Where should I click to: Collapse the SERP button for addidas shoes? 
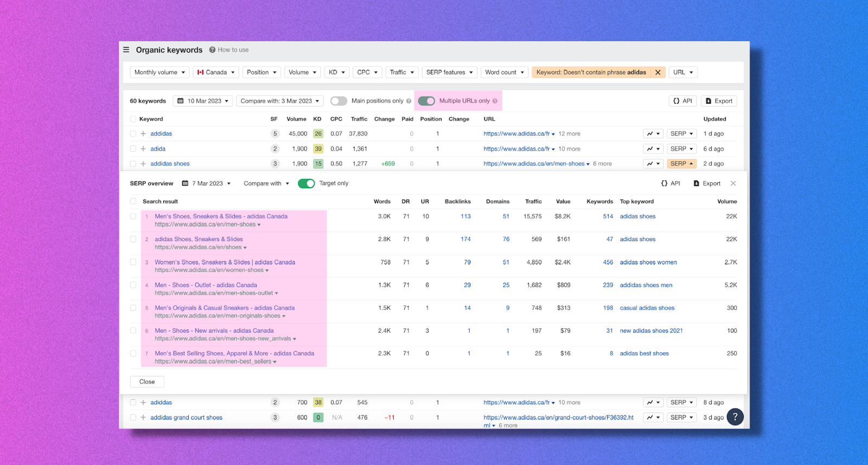(681, 163)
